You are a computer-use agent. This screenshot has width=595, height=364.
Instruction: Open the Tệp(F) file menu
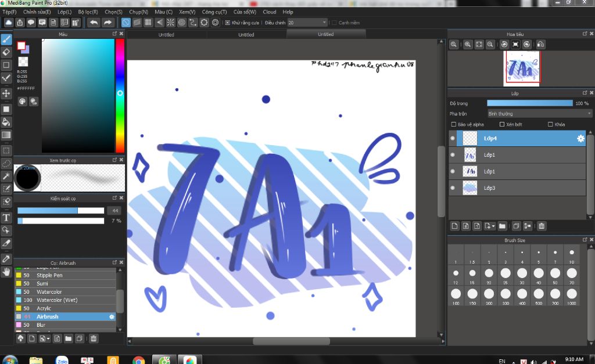click(9, 12)
